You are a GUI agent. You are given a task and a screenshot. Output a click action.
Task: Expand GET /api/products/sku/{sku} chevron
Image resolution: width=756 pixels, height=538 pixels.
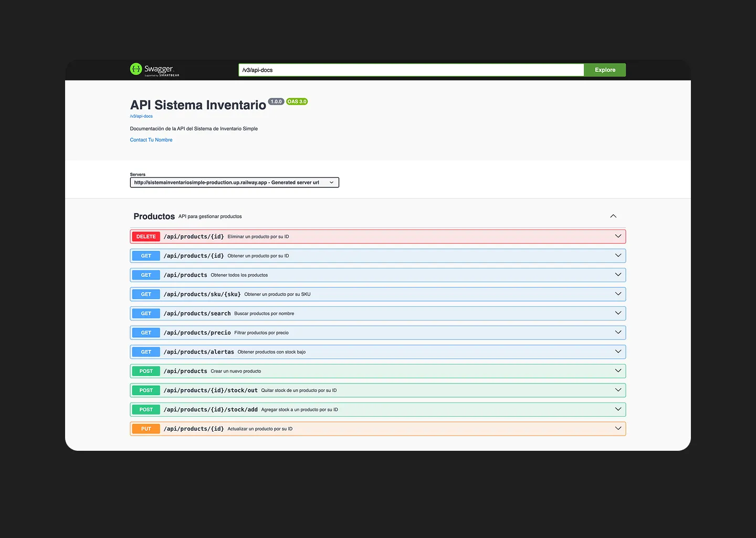click(618, 294)
